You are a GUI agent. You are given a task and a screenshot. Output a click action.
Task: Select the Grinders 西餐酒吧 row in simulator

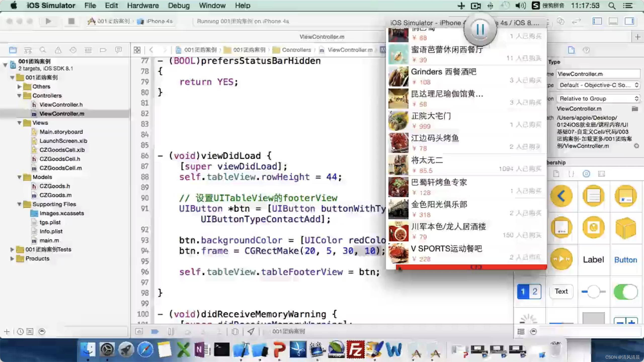466,76
